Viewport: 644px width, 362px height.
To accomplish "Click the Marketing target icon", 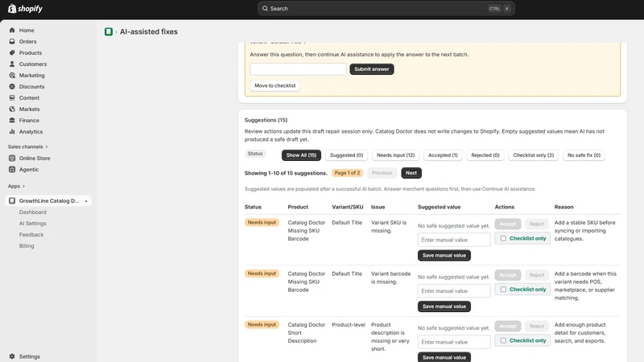I will coord(12,75).
